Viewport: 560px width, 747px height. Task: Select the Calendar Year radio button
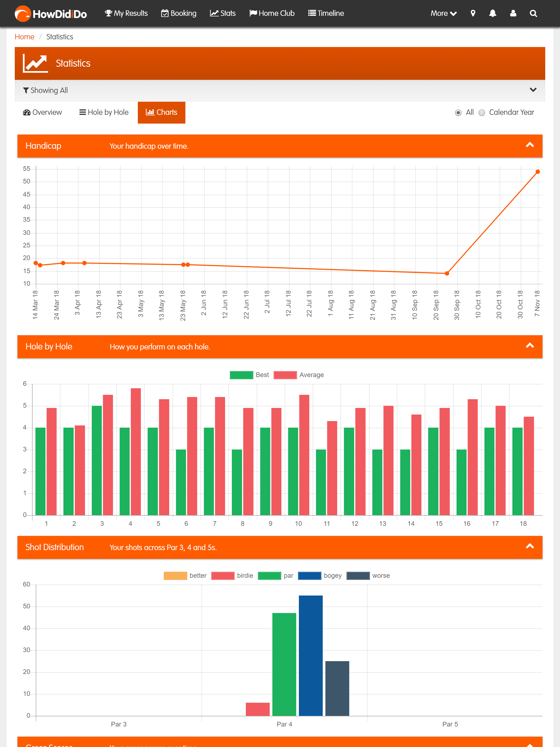[482, 112]
